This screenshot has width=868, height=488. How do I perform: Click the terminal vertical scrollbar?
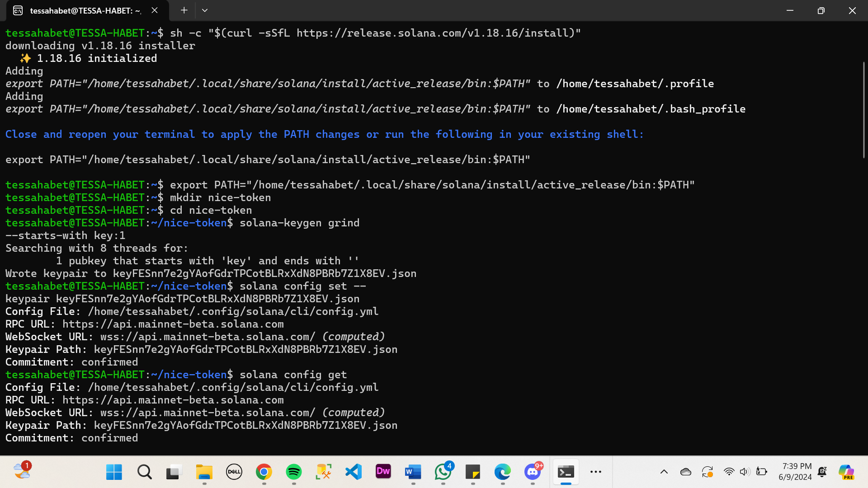863,110
